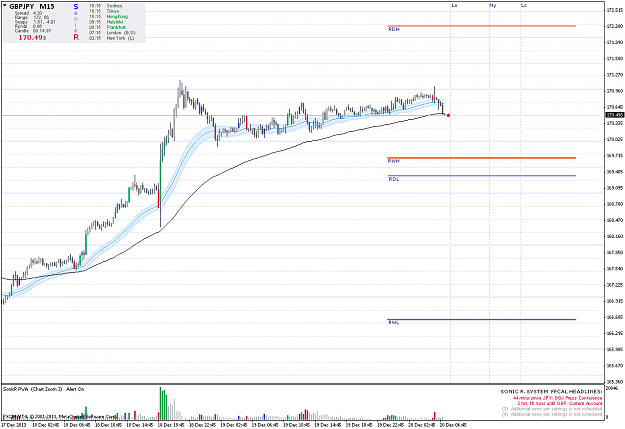This screenshot has height=429, width=625.
Task: Click the 17 Dec 2013 date label
Action: click(x=12, y=425)
